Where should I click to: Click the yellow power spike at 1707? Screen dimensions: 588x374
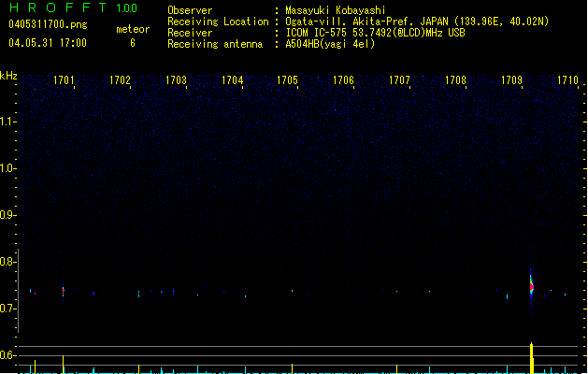396,369
